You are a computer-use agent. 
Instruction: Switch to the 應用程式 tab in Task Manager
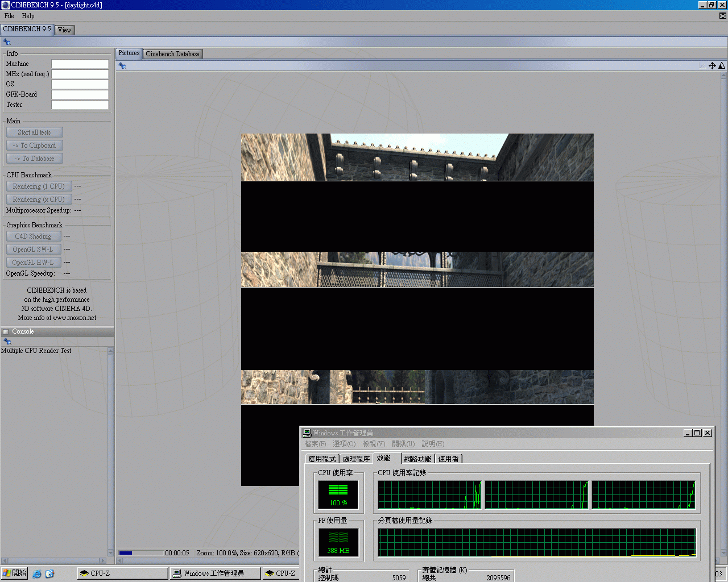coord(322,459)
